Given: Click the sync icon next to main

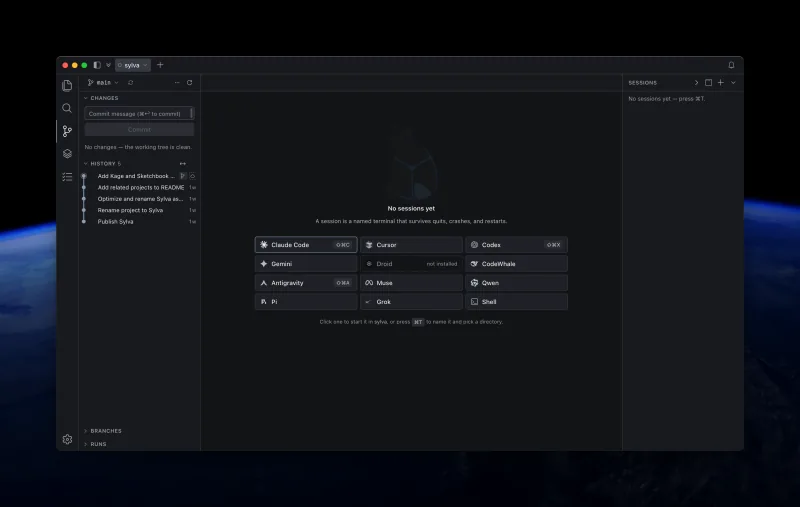Looking at the screenshot, I should [131, 83].
